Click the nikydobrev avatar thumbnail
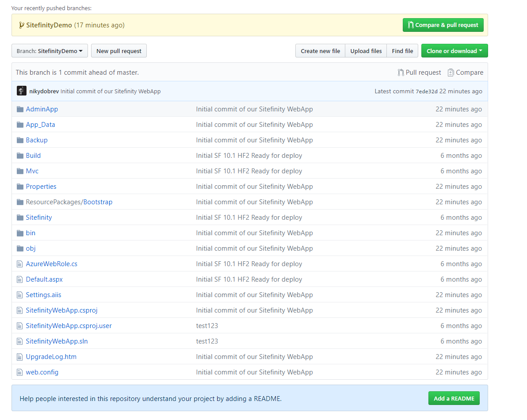 (22, 91)
